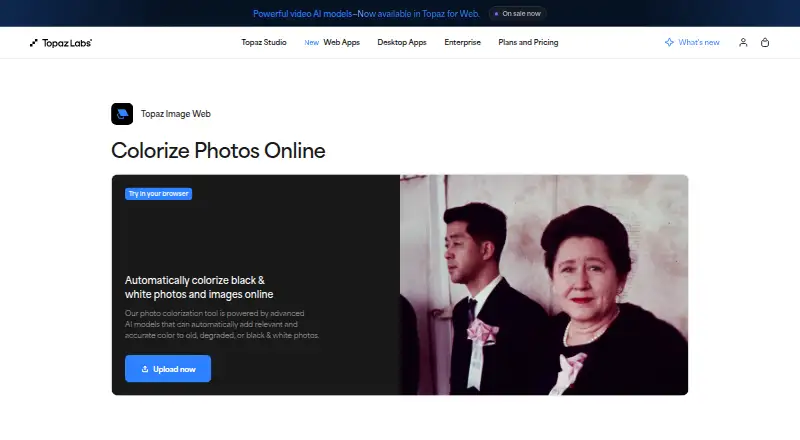
Task: Open the Enterprise menu item
Action: (462, 42)
